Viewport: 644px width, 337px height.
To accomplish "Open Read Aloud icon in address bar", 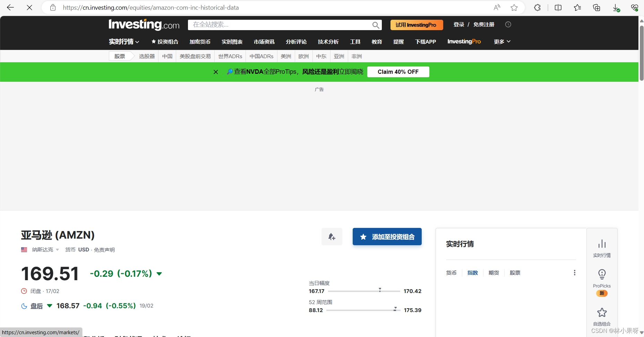I will 497,7.
